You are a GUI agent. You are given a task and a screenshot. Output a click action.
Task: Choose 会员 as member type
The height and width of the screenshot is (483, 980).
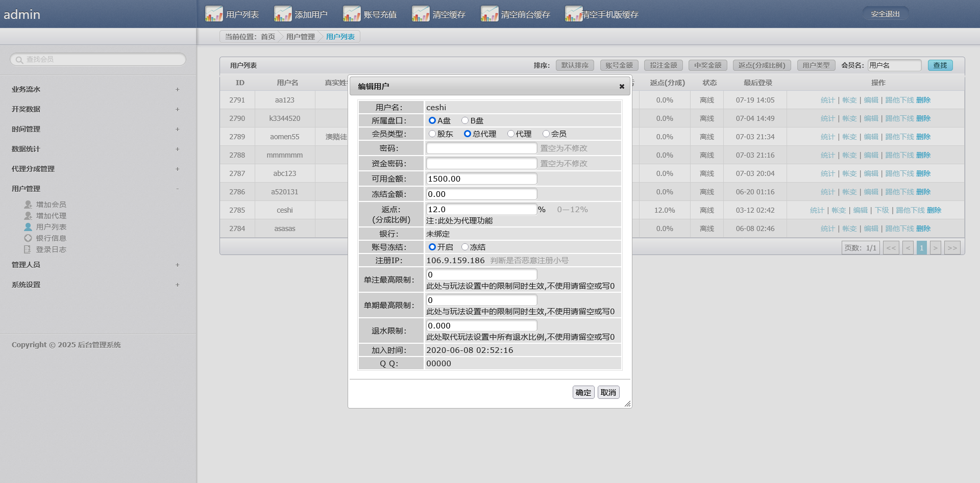coord(547,134)
